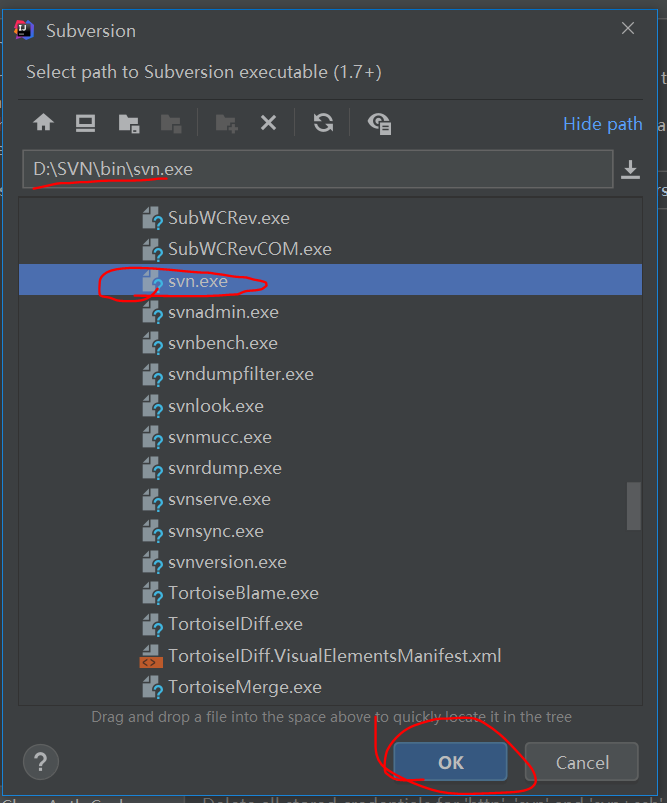
Task: Click the Cancel button
Action: click(x=582, y=762)
